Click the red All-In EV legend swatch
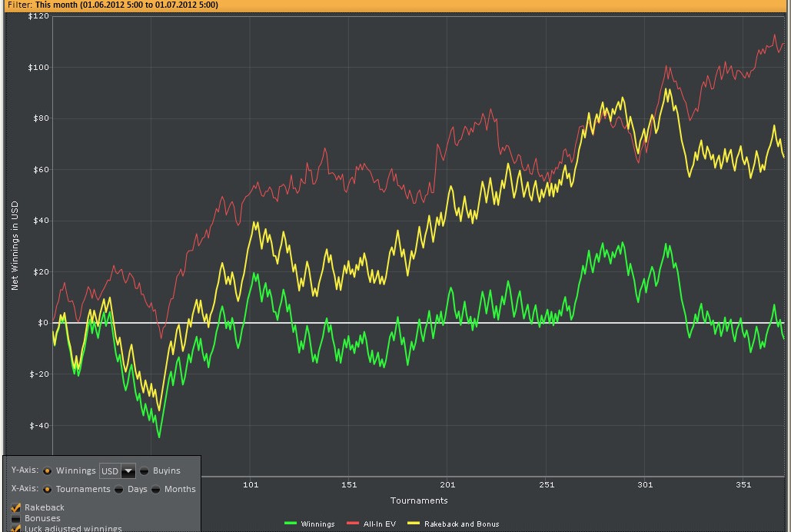Viewport: 791px width, 532px height. point(353,524)
